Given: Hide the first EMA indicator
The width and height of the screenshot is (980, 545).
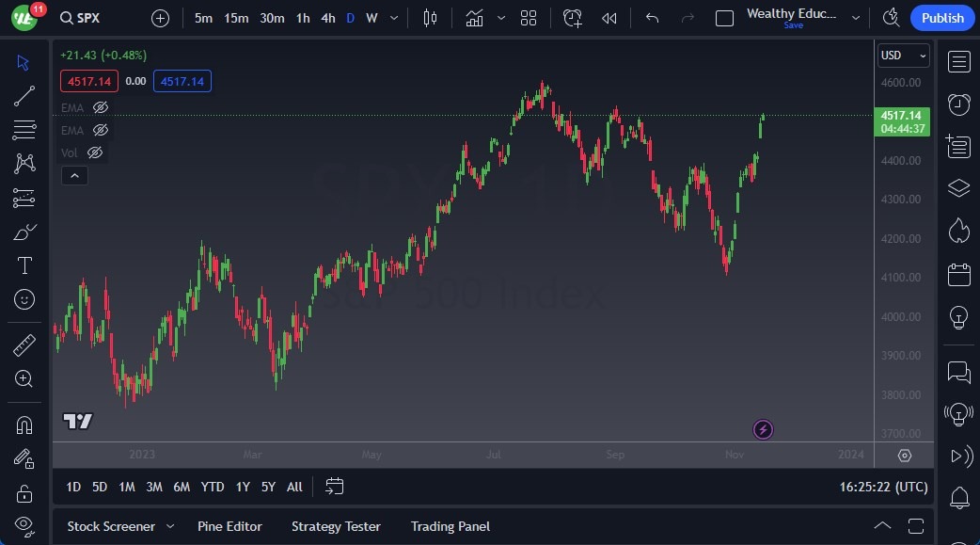Looking at the screenshot, I should pyautogui.click(x=101, y=107).
